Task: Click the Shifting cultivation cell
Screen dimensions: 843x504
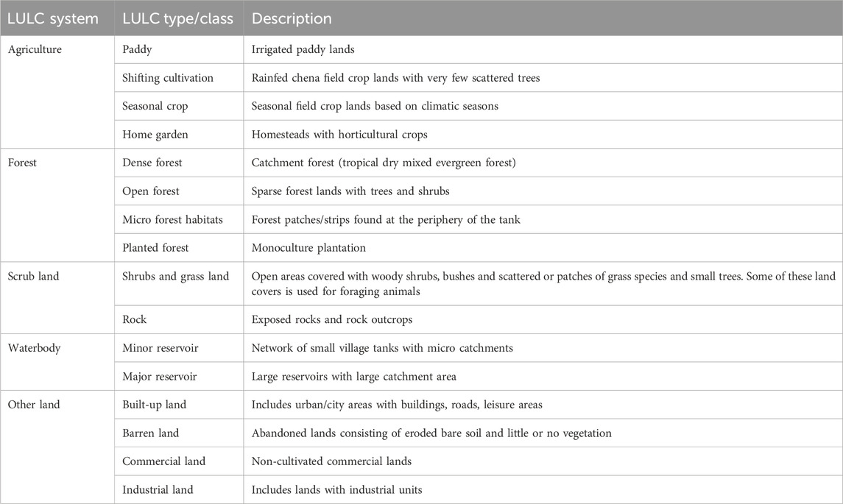Action: tap(179, 78)
